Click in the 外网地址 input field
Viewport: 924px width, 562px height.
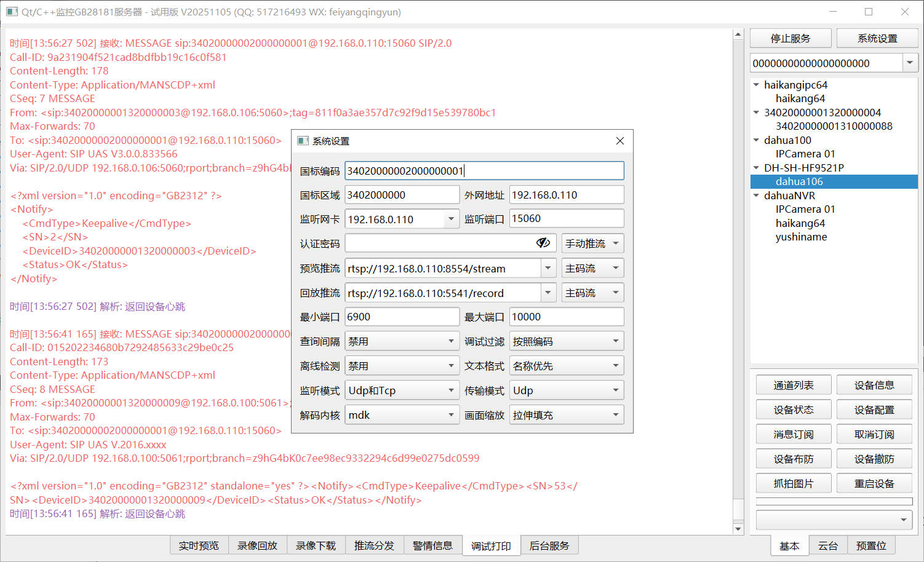tap(567, 195)
